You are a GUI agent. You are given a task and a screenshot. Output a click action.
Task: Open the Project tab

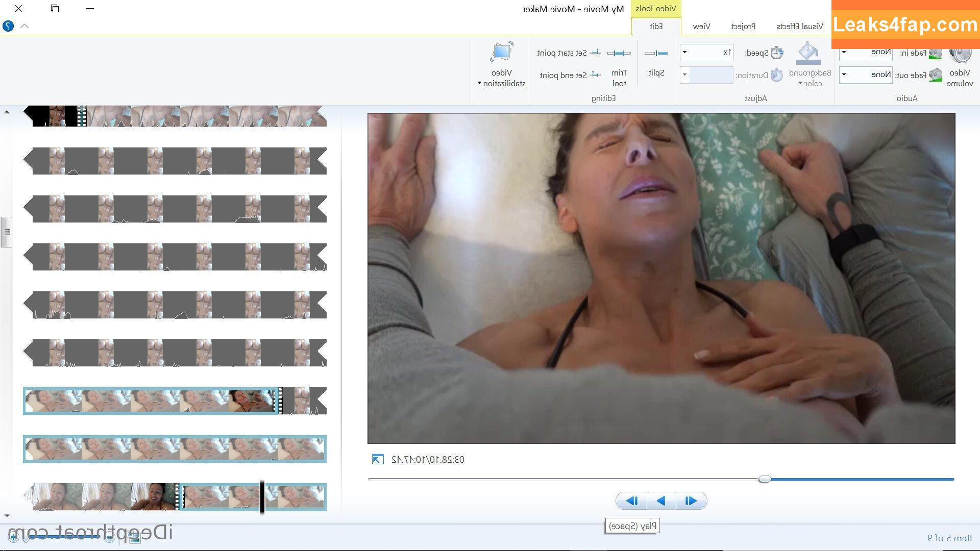(743, 26)
